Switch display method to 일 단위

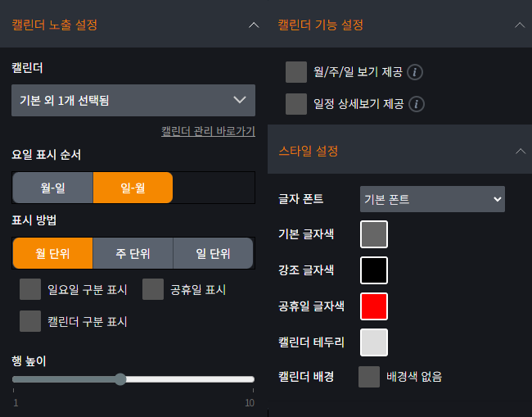213,253
